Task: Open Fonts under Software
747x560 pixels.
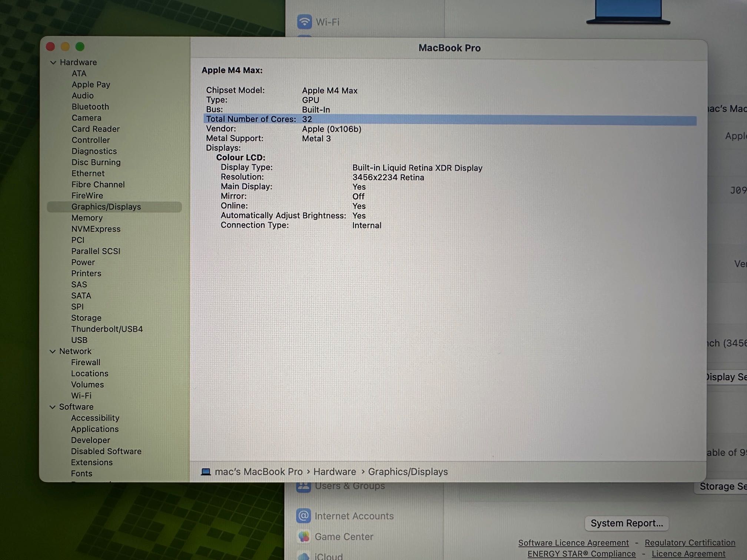Action: click(82, 473)
